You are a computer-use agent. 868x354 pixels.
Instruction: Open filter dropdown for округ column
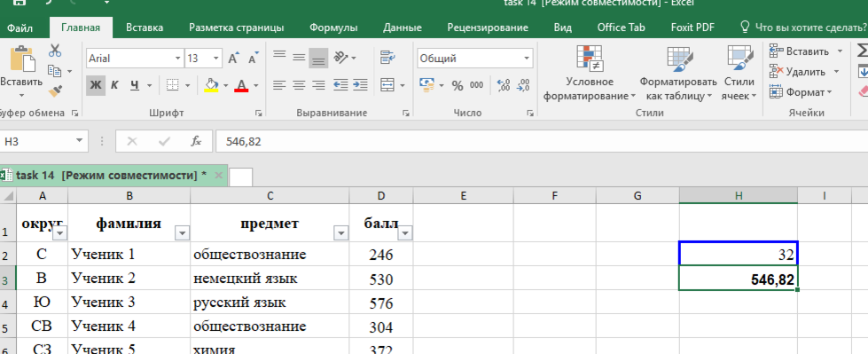coord(59,234)
